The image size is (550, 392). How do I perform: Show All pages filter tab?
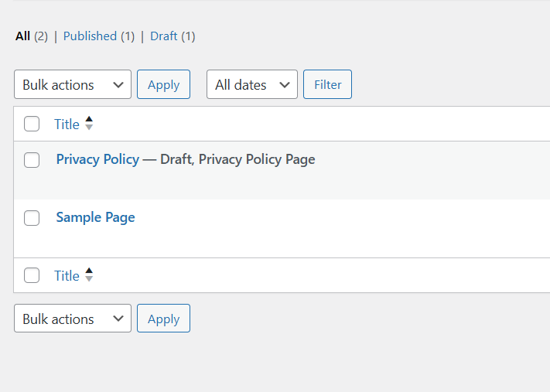tap(32, 36)
